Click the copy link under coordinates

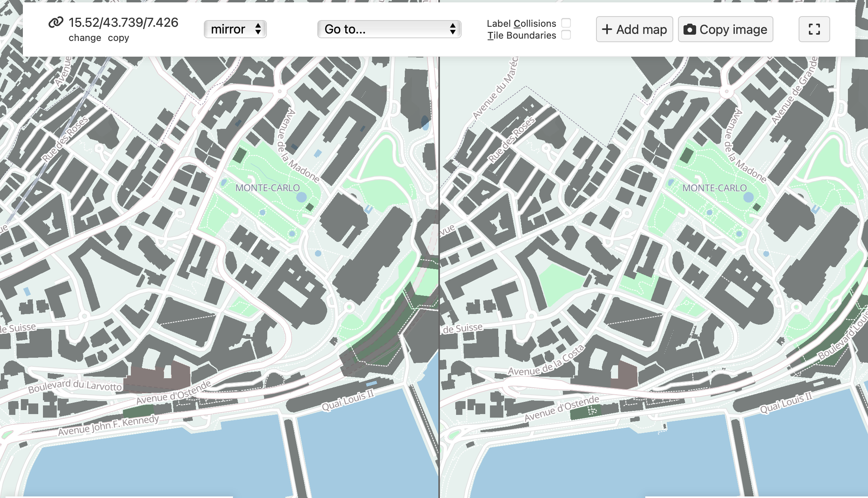click(118, 38)
